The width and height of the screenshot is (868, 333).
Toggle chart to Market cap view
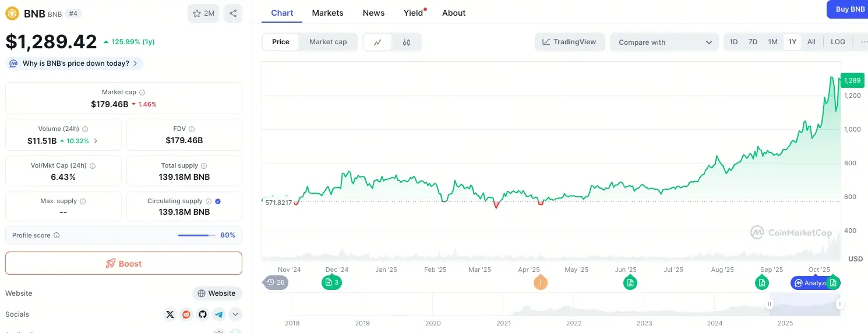pos(328,42)
